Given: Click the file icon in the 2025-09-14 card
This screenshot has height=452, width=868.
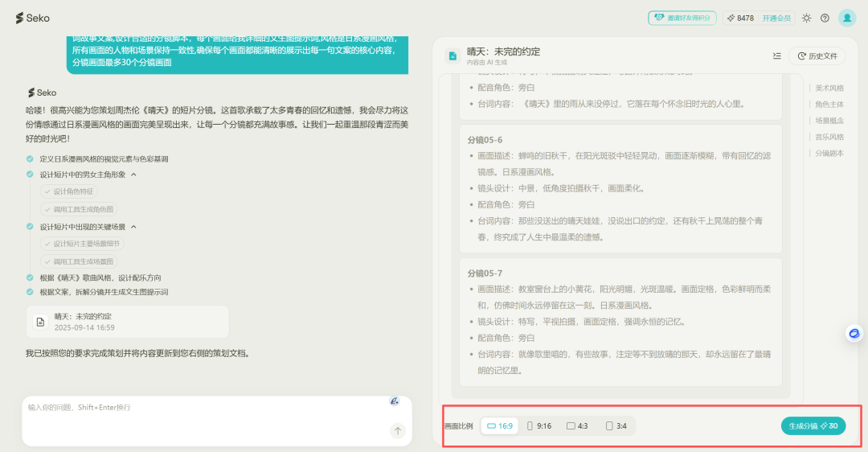Looking at the screenshot, I should click(x=40, y=322).
